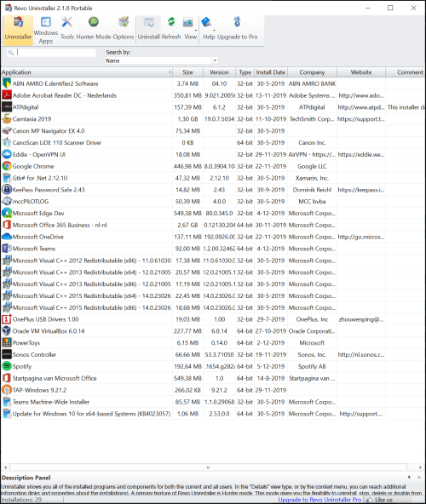Click the search magnifier icon
The height and width of the screenshot is (504, 426).
pos(11,53)
